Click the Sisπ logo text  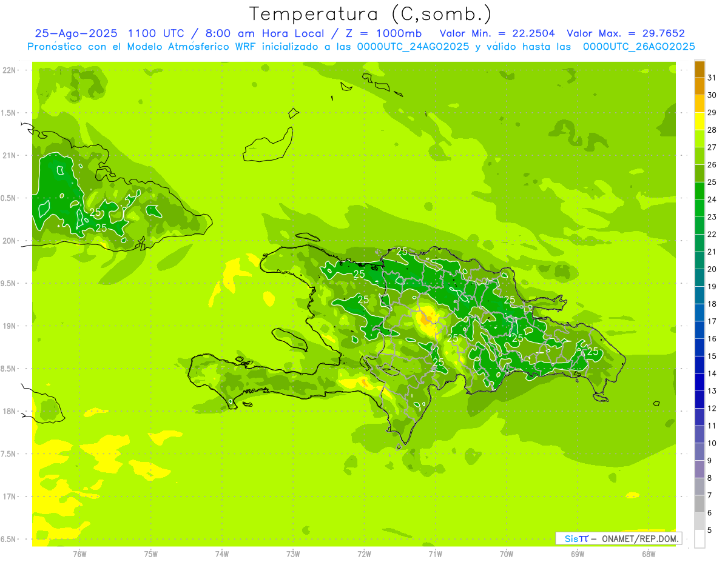pyautogui.click(x=576, y=538)
